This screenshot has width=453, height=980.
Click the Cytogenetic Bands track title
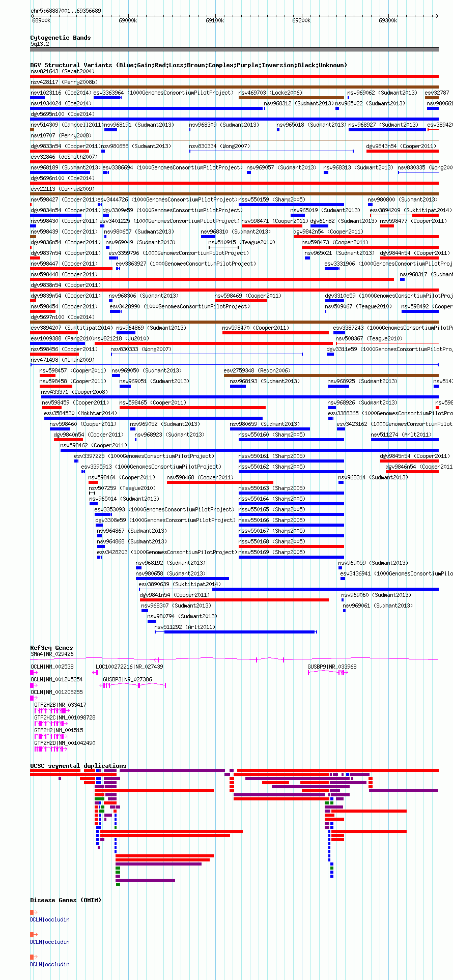[60, 38]
